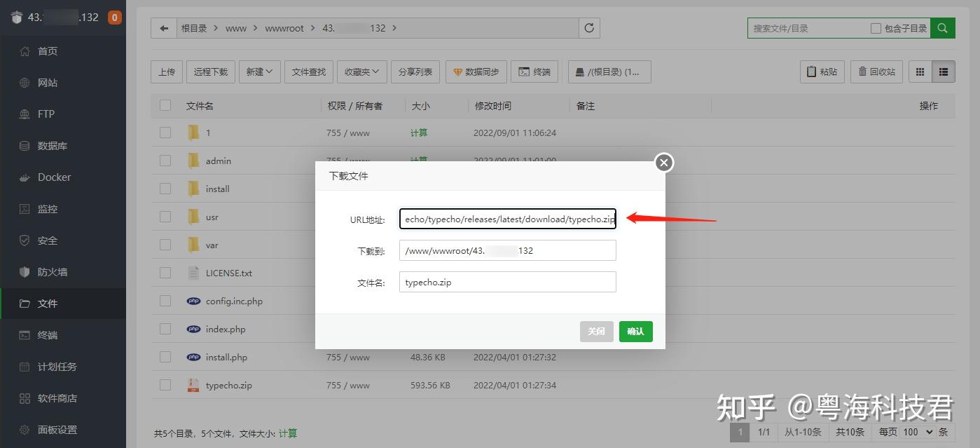Click the config.inc.php PHP icon

(193, 301)
